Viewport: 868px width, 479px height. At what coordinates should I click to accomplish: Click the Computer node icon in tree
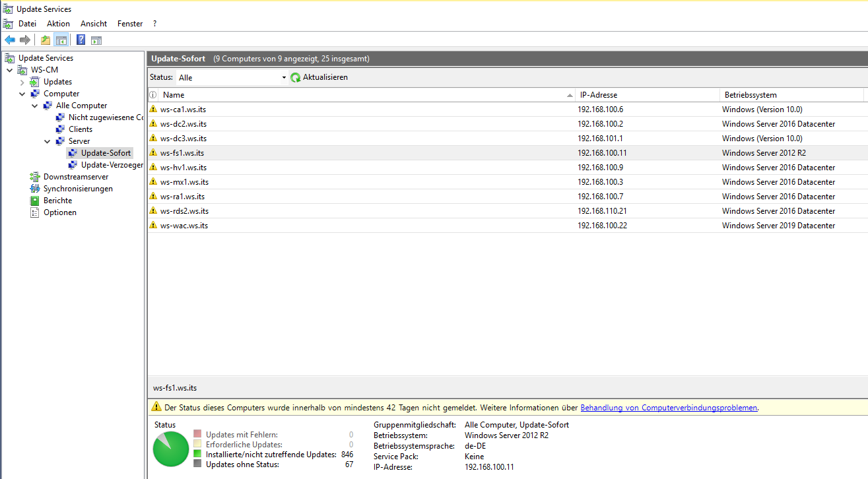pyautogui.click(x=35, y=94)
